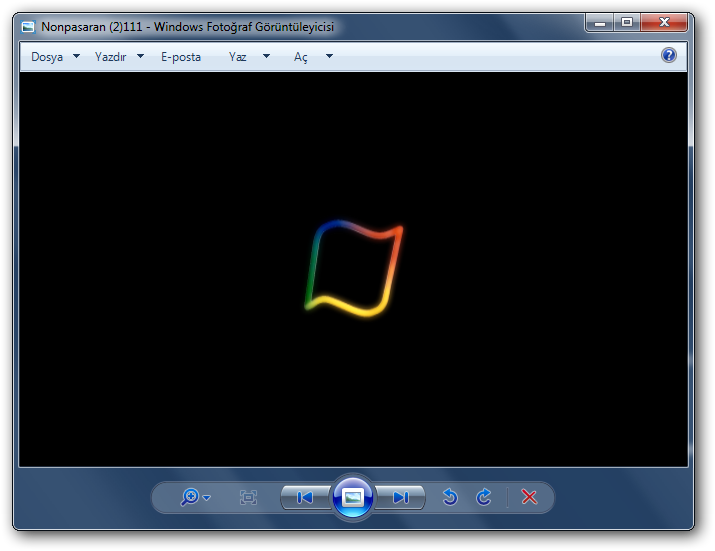Viewport: 715px width, 551px height.
Task: Expand the Yazdır dropdown arrow
Action: click(140, 56)
